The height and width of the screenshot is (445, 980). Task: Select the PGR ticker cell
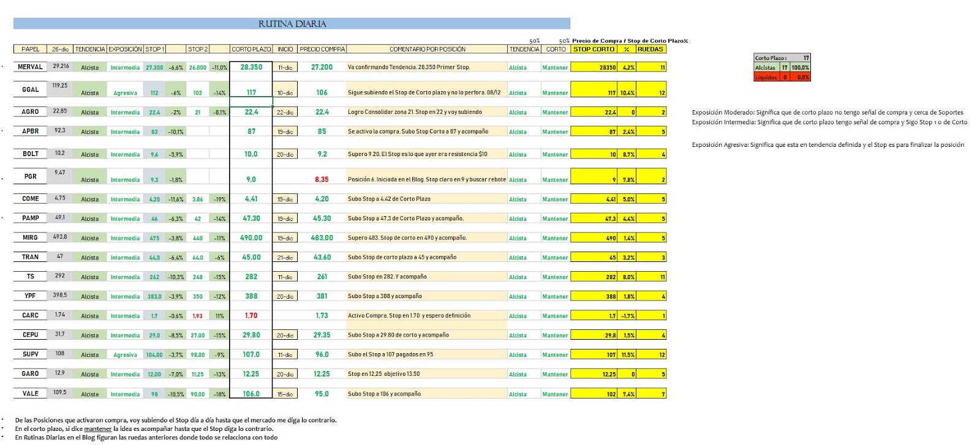point(30,176)
